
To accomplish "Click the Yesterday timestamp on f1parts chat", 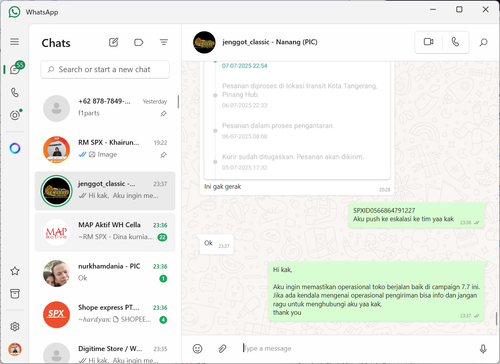I will pyautogui.click(x=155, y=101).
